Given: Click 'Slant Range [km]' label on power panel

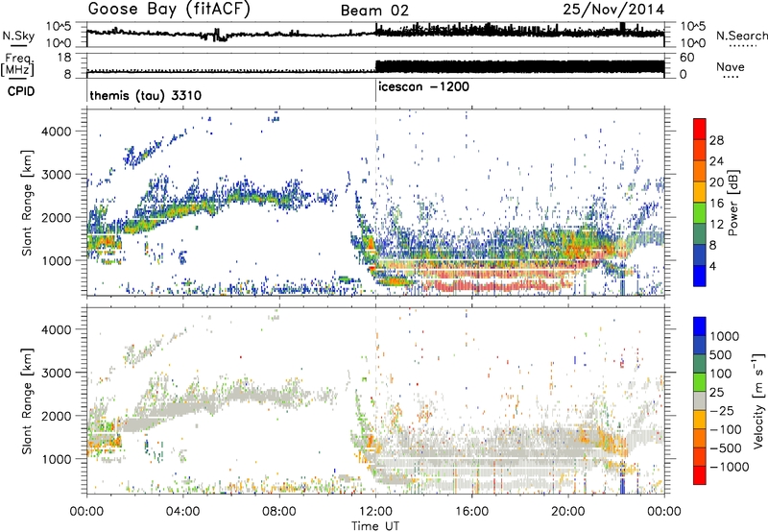Looking at the screenshot, I should point(27,203).
